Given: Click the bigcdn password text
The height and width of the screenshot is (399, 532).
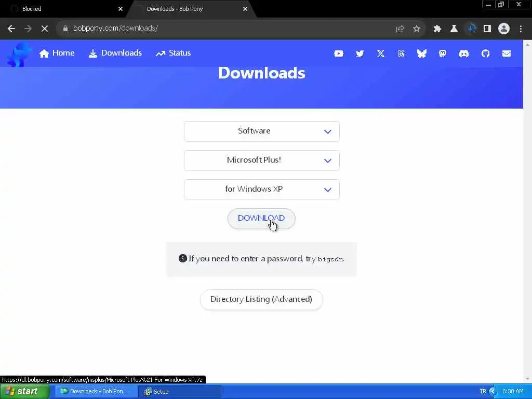Looking at the screenshot, I should (330, 259).
